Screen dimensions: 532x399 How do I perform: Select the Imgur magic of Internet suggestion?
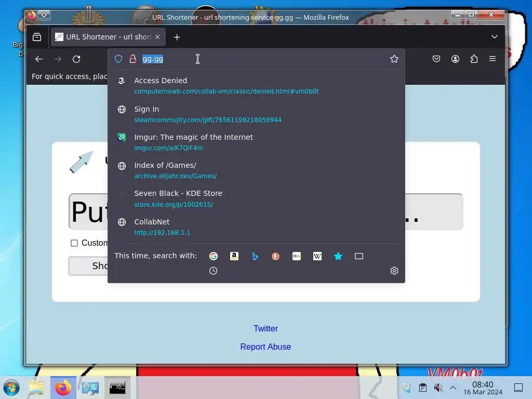click(256, 142)
